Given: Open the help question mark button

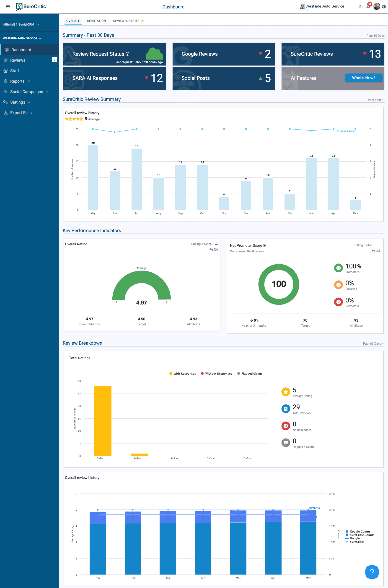Looking at the screenshot, I should coord(372,572).
